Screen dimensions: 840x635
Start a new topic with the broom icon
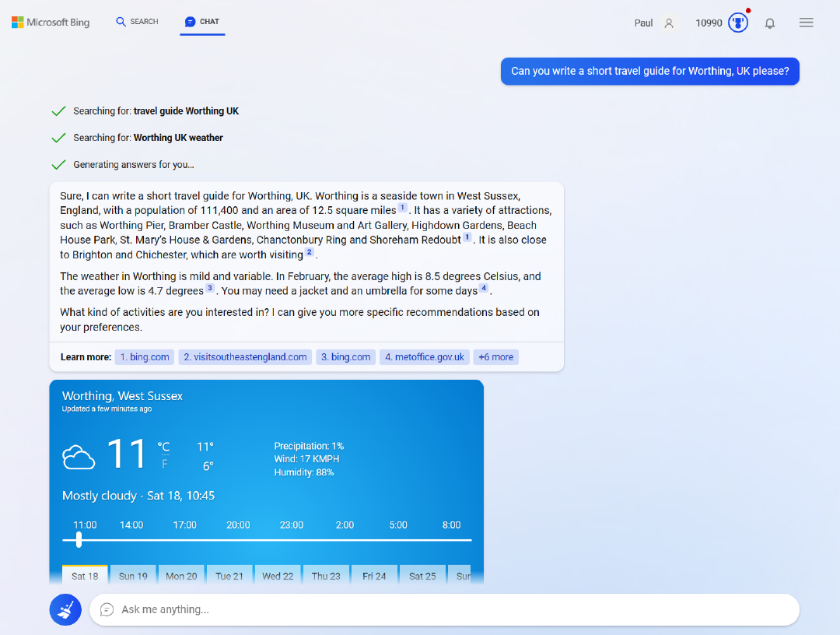click(x=65, y=609)
